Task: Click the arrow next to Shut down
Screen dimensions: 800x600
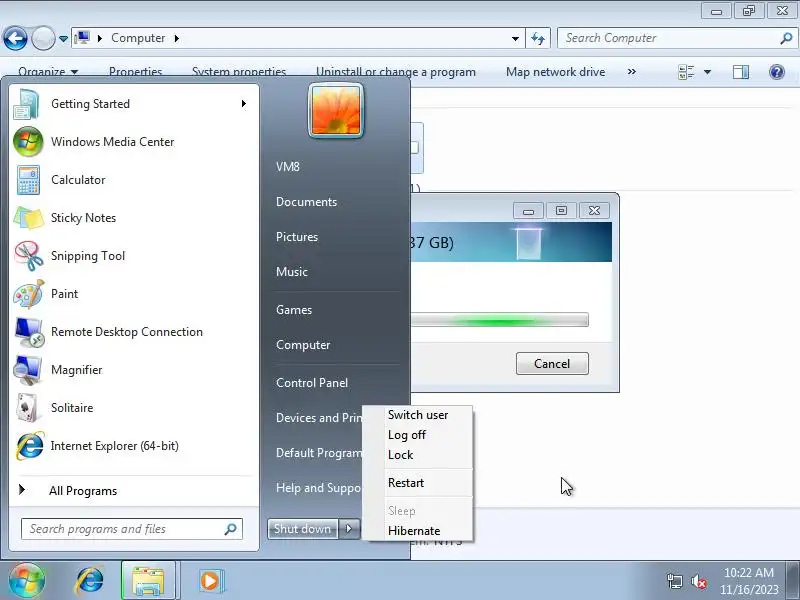Action: click(349, 529)
